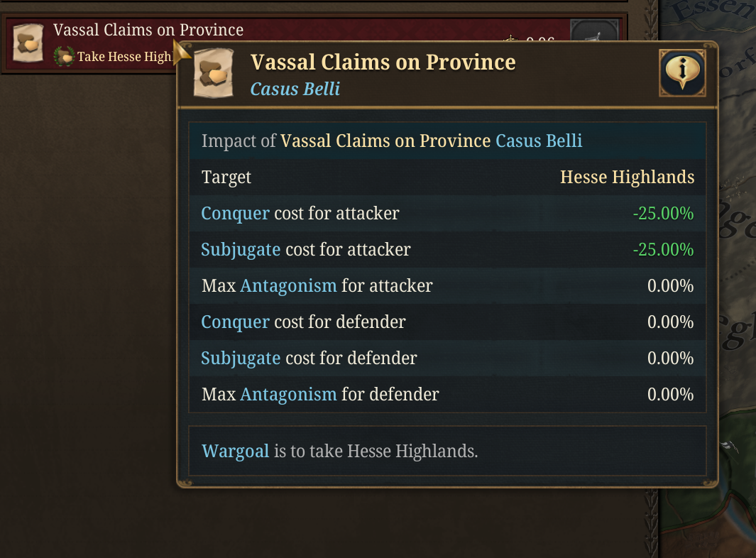Open Antagonism link in attacker row
This screenshot has width=756, height=558.
pyautogui.click(x=288, y=285)
